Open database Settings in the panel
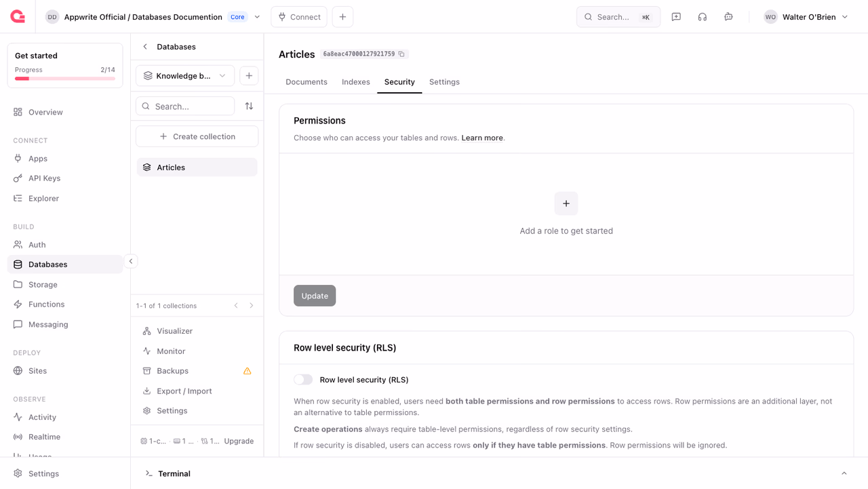868x489 pixels. click(197, 411)
